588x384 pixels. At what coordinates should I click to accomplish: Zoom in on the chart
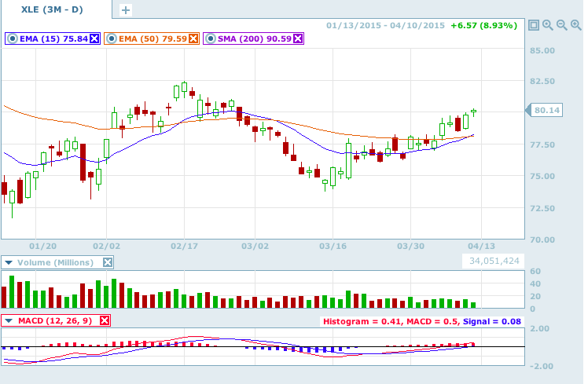coord(576,25)
